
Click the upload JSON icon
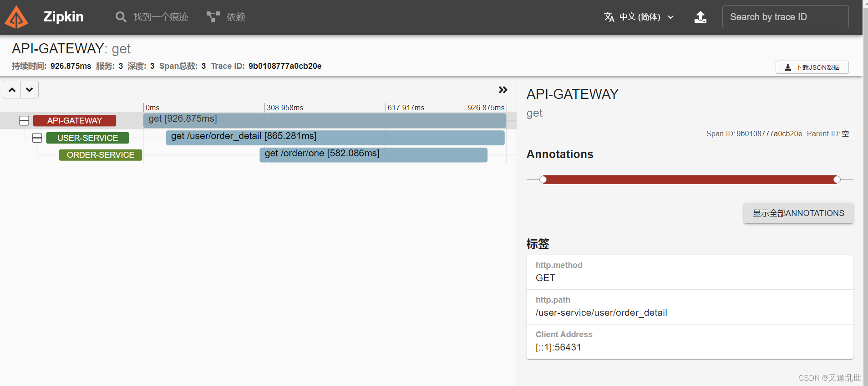[x=700, y=17]
